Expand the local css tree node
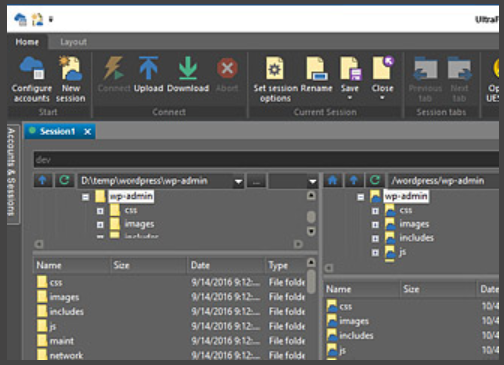504x365 pixels. pyautogui.click(x=100, y=211)
